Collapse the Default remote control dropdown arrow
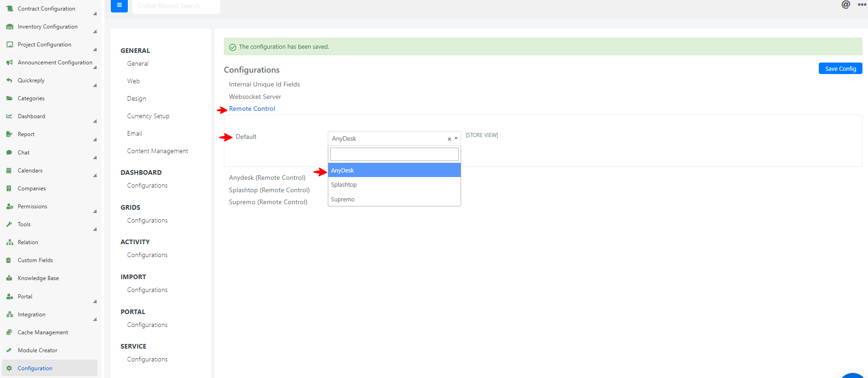The width and height of the screenshot is (868, 378). (x=456, y=138)
